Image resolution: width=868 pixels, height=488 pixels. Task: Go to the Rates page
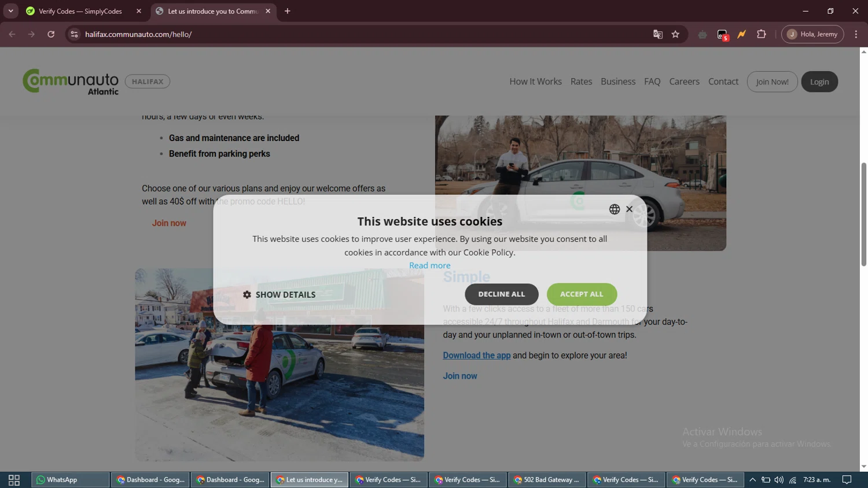point(581,82)
